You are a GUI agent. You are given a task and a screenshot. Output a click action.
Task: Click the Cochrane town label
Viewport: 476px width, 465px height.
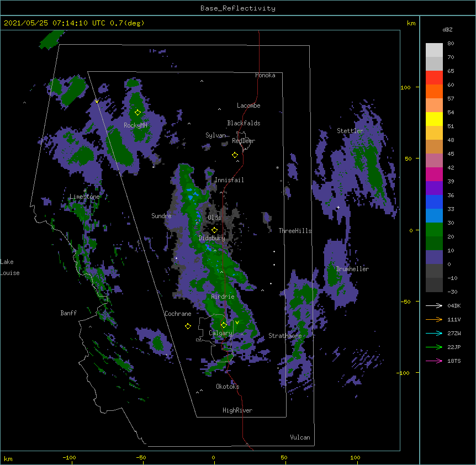pos(178,314)
